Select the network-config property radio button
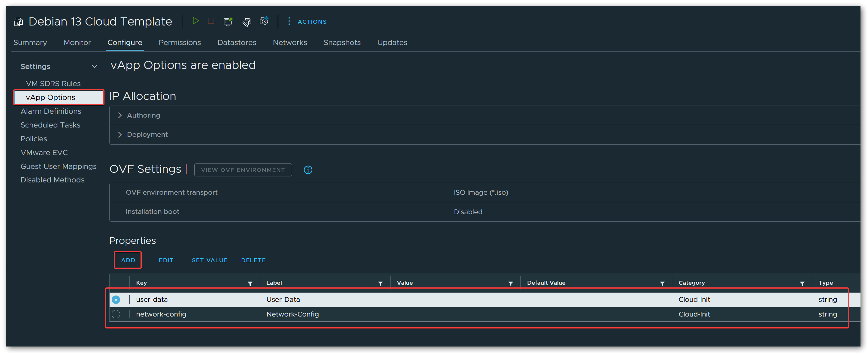Screen dimensions: 868x354 coord(116,314)
